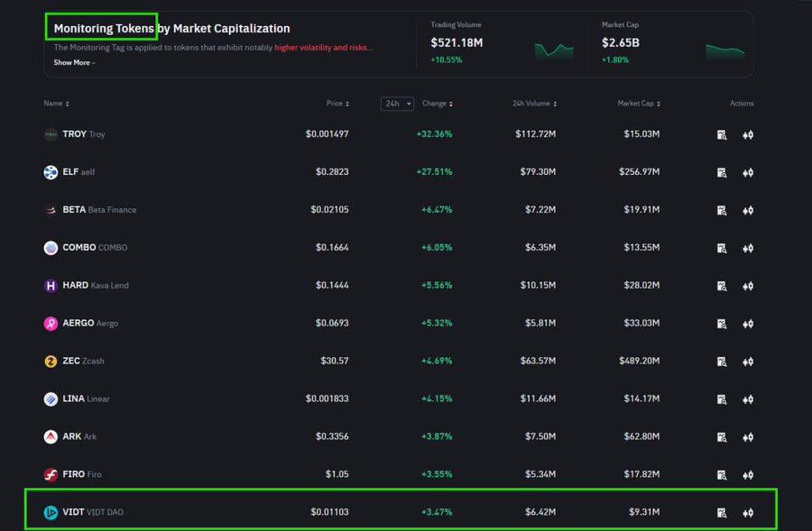This screenshot has width=812, height=531.
Task: Open the detail icon in the COMBO row
Action: coord(722,249)
